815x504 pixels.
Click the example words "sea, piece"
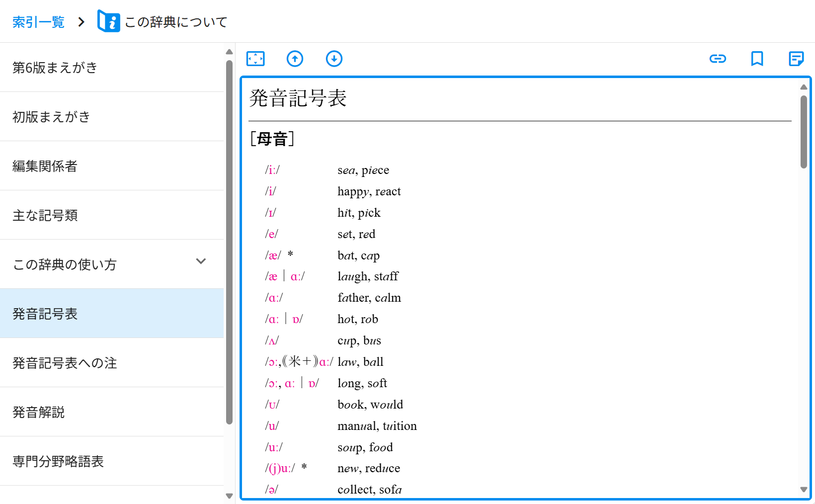(363, 170)
